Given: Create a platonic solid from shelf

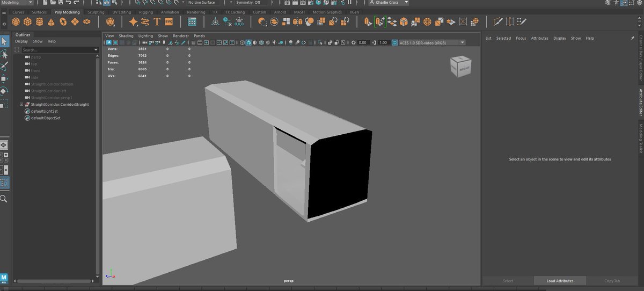Looking at the screenshot, I should point(110,21).
